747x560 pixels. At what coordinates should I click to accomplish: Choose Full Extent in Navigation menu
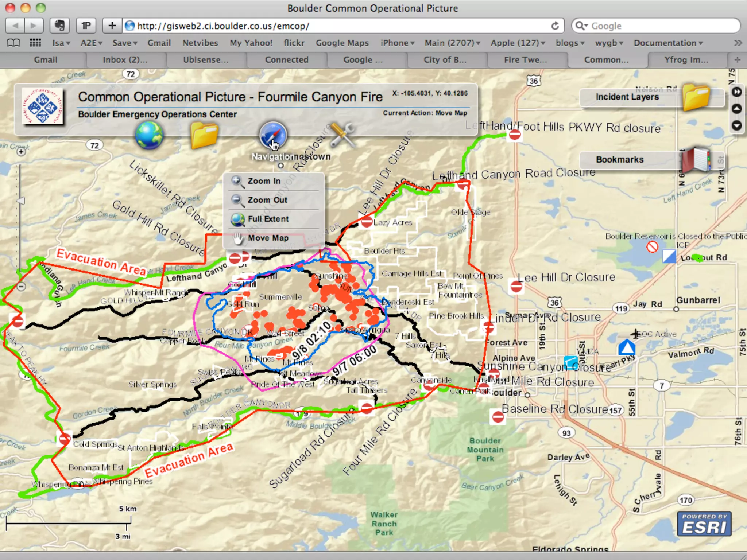click(268, 219)
